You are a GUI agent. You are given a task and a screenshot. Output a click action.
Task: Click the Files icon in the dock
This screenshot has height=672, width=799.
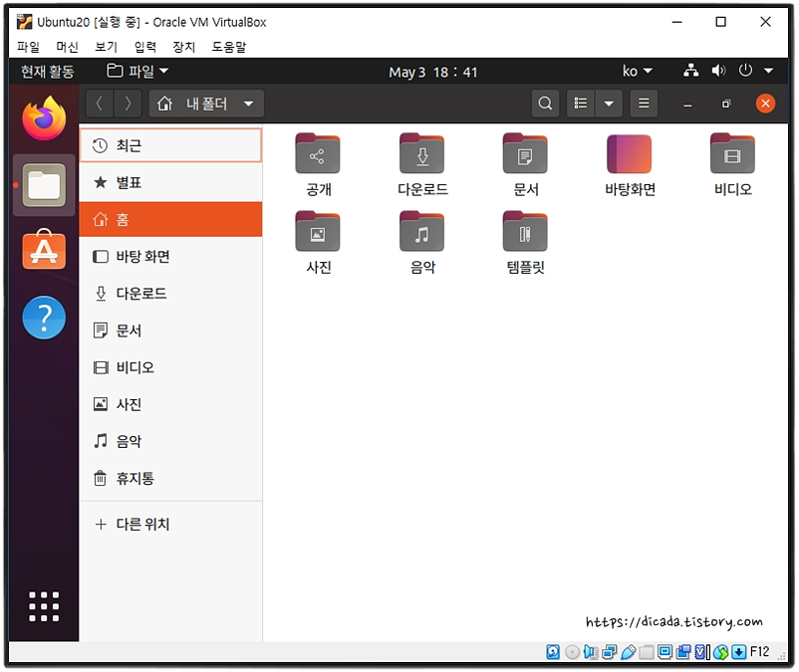coord(44,185)
